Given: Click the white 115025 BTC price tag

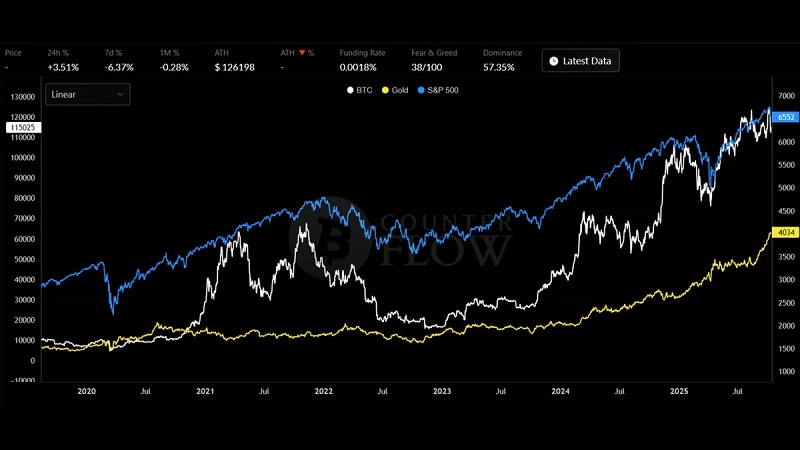Looking at the screenshot, I should pos(21,128).
